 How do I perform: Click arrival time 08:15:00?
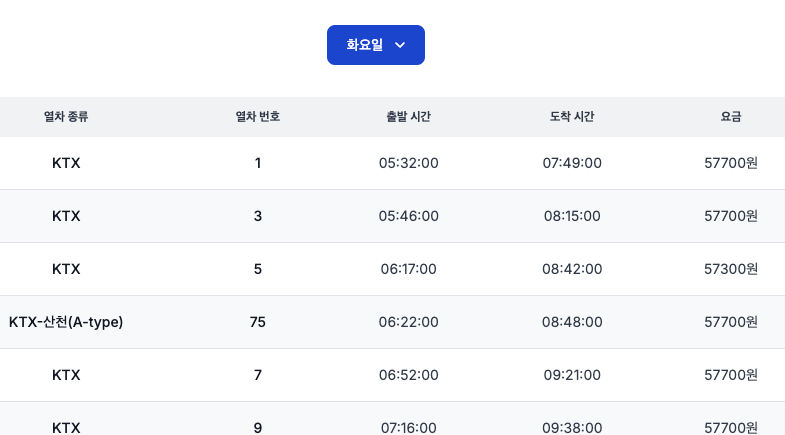pyautogui.click(x=572, y=216)
